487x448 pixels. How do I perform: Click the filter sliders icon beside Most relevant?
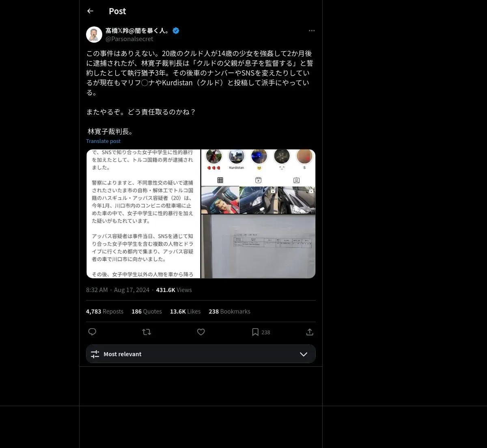tap(95, 354)
